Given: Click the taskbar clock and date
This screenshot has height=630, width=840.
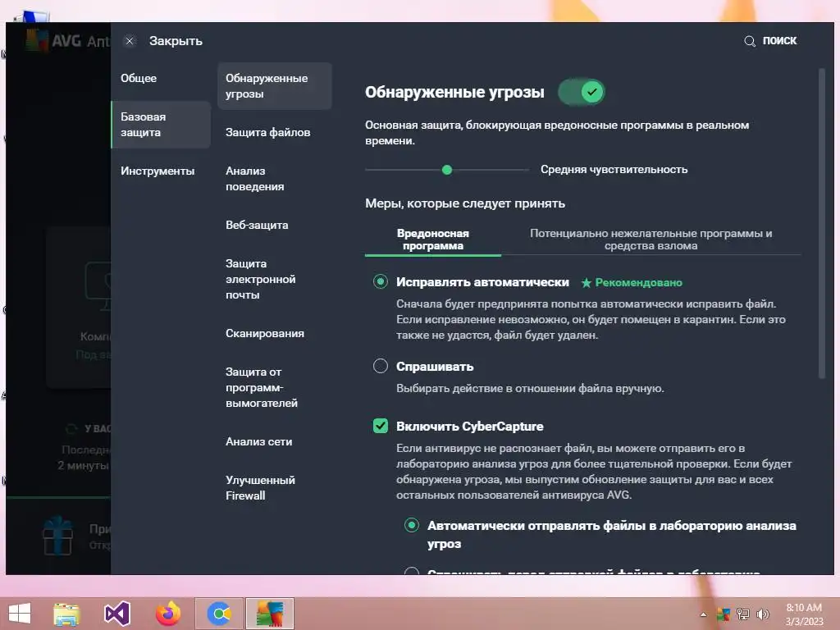Looking at the screenshot, I should tap(804, 614).
